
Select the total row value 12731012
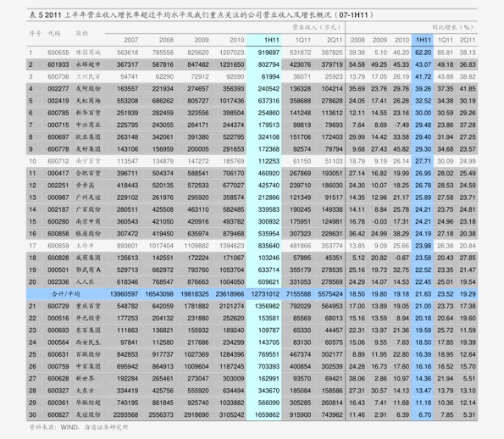(265, 294)
